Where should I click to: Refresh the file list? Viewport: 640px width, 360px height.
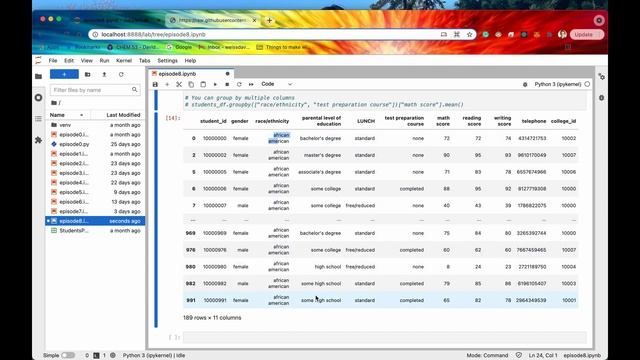(121, 74)
